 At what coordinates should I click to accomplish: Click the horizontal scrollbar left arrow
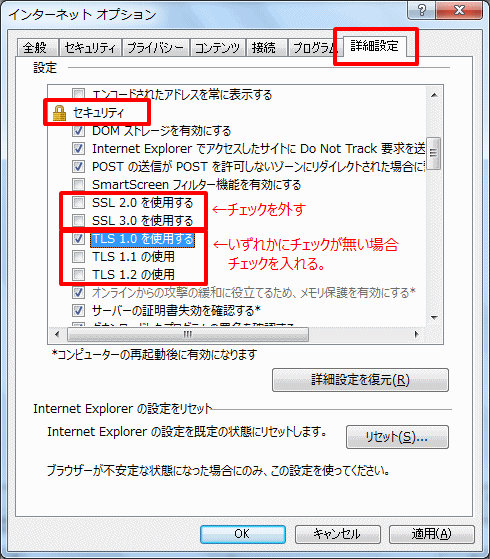click(x=57, y=334)
